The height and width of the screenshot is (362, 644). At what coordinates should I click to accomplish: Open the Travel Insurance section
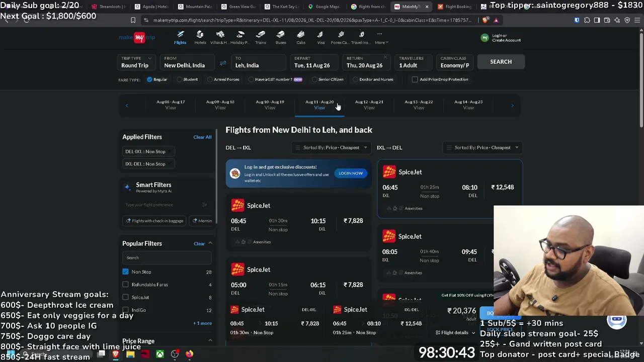pos(361,38)
